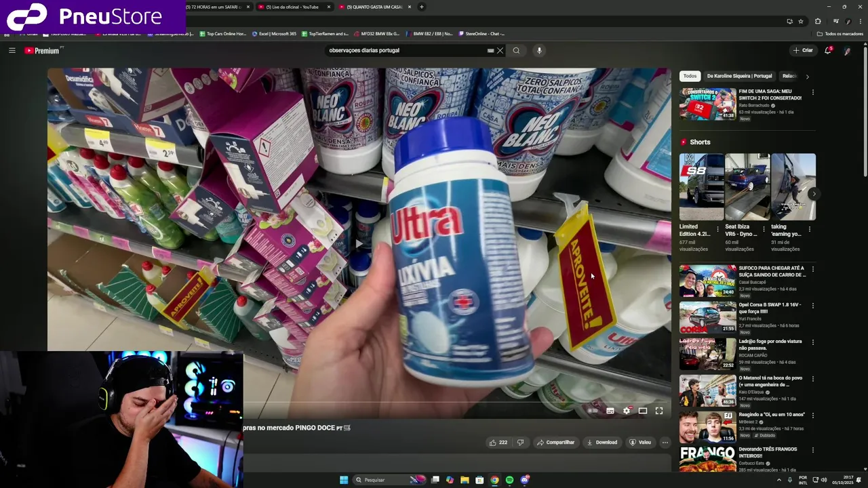Open more actions ellipsis below video

tap(665, 443)
